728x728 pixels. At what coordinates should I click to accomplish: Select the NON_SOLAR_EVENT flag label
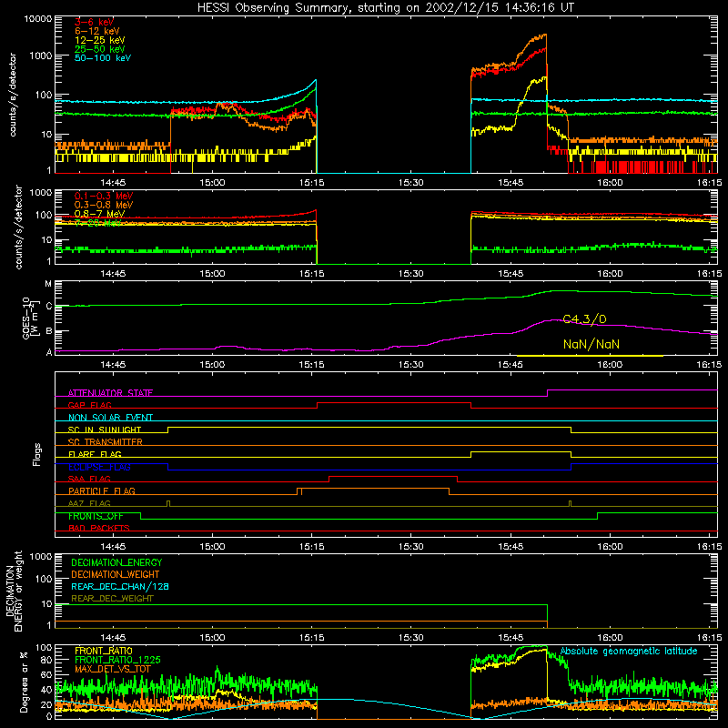coord(110,418)
